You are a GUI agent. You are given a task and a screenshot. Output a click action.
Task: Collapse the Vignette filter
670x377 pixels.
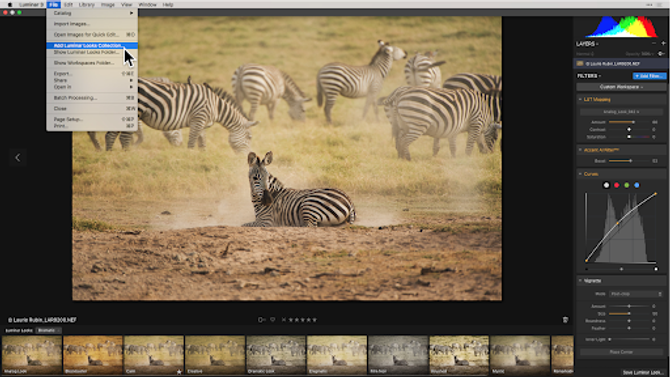coord(580,280)
